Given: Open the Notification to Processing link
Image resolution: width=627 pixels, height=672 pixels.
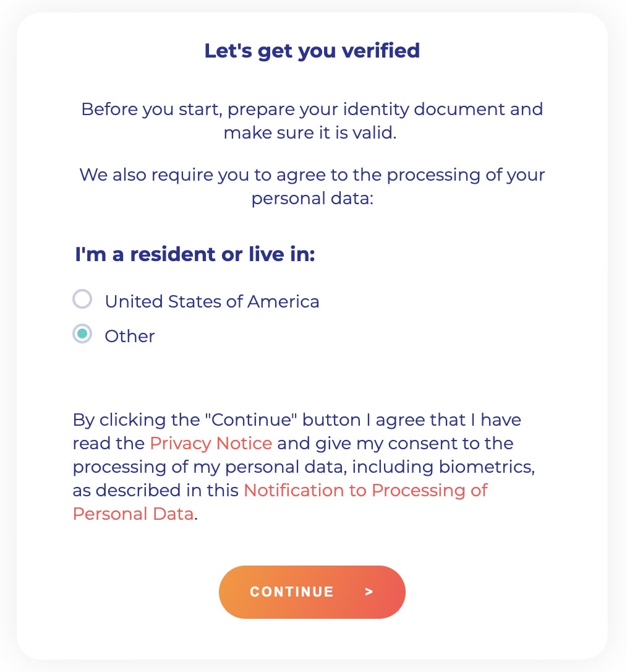Looking at the screenshot, I should click(x=365, y=491).
